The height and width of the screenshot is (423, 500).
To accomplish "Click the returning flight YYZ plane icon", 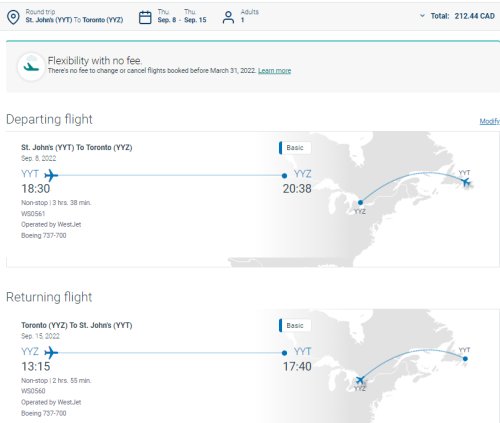I will pos(51,353).
